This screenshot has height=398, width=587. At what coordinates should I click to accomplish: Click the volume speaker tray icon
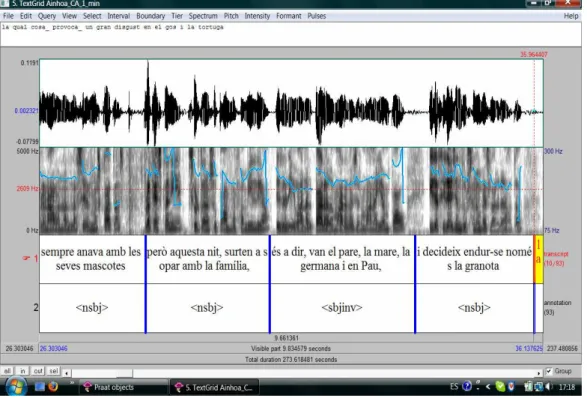549,386
